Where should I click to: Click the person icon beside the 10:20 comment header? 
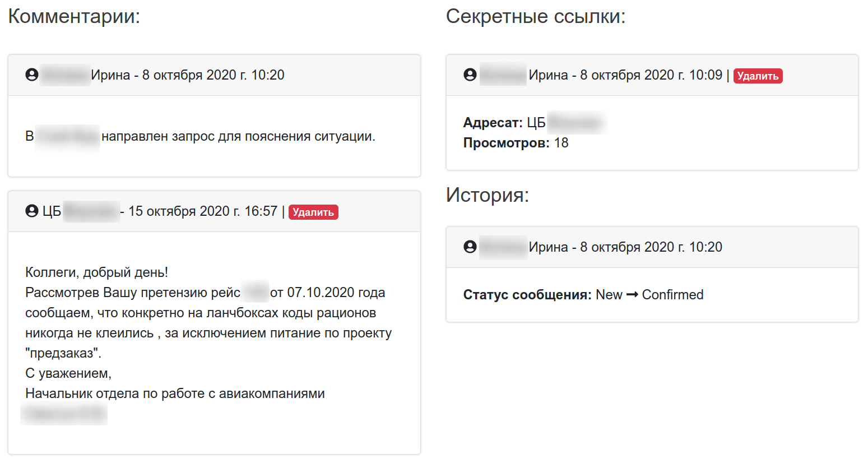(x=31, y=75)
